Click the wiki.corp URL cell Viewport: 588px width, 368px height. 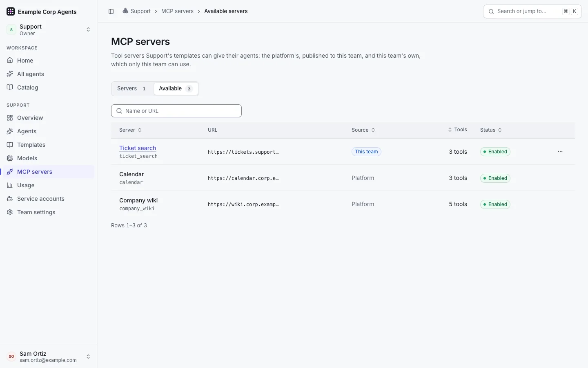pyautogui.click(x=243, y=204)
